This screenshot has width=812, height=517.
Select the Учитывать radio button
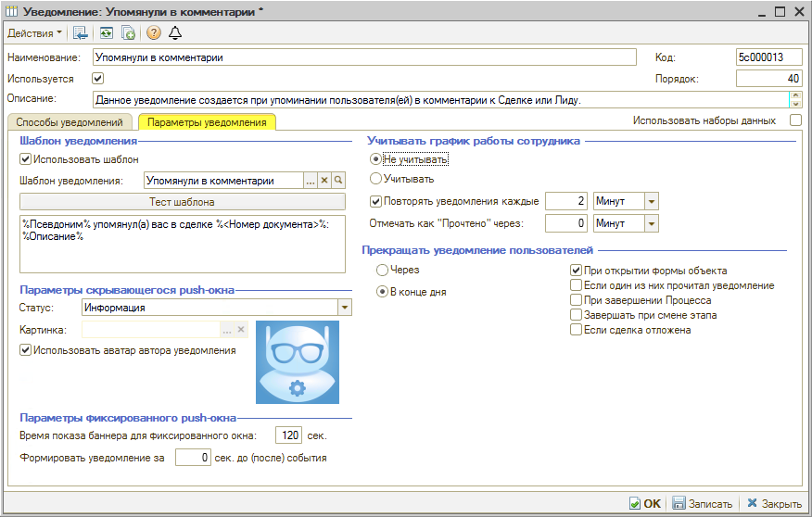coord(375,179)
